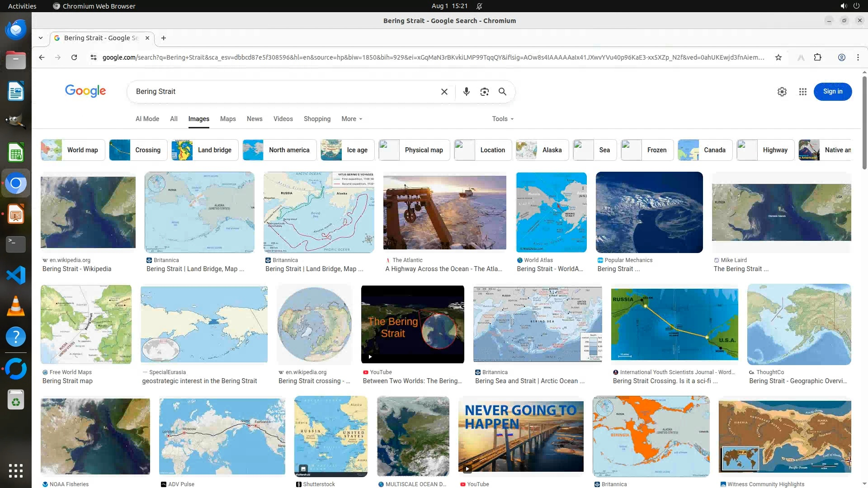Viewport: 868px width, 488px height.
Task: Open the tab search chevron
Action: 41,38
